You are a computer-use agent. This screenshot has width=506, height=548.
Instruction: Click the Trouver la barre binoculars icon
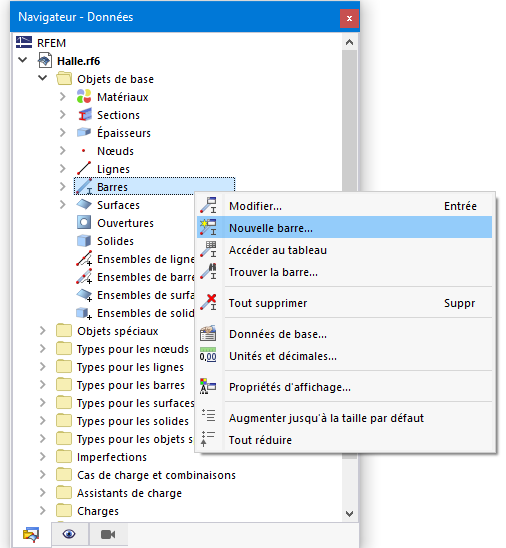[208, 272]
